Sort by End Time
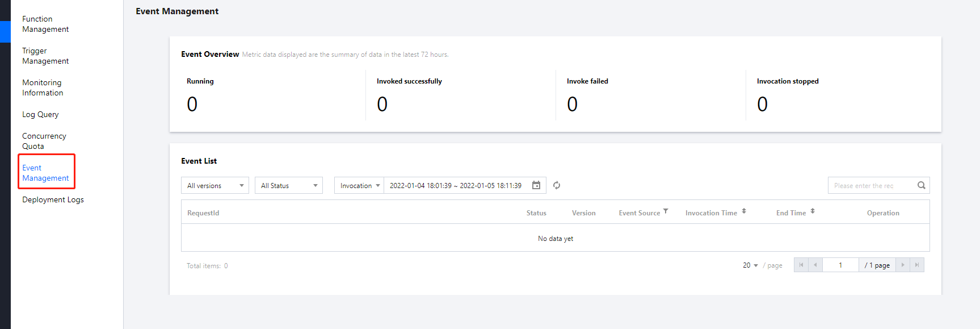Image resolution: width=980 pixels, height=329 pixels. point(813,211)
